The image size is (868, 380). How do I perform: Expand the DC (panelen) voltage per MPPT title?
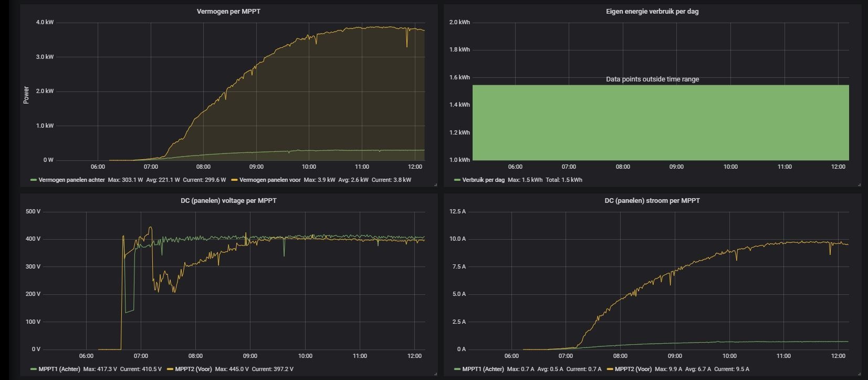[228, 200]
